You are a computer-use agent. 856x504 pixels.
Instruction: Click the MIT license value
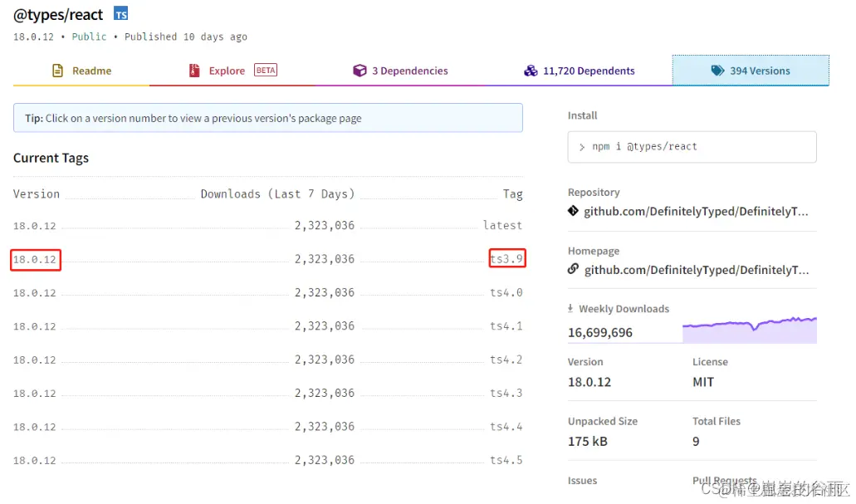click(703, 382)
